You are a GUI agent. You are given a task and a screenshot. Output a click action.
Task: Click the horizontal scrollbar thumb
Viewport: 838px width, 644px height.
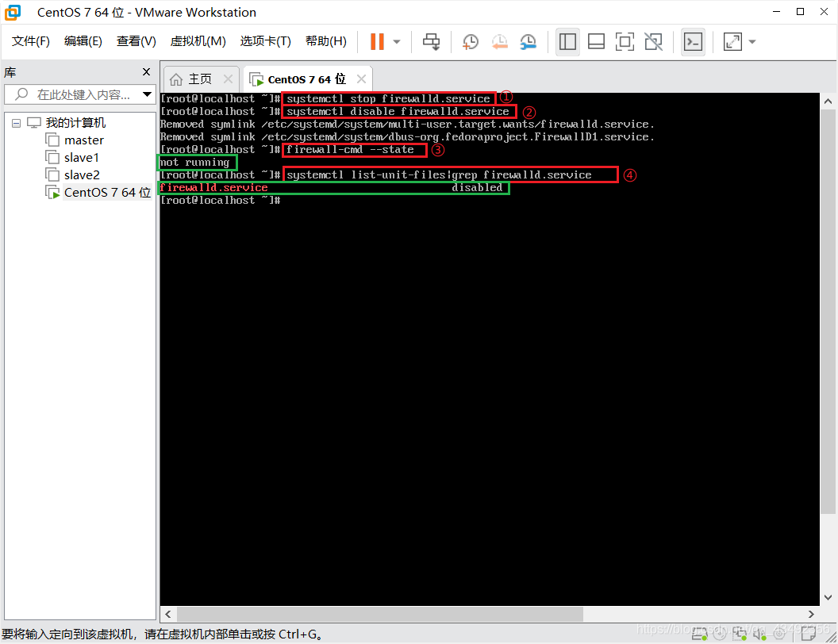coord(379,614)
